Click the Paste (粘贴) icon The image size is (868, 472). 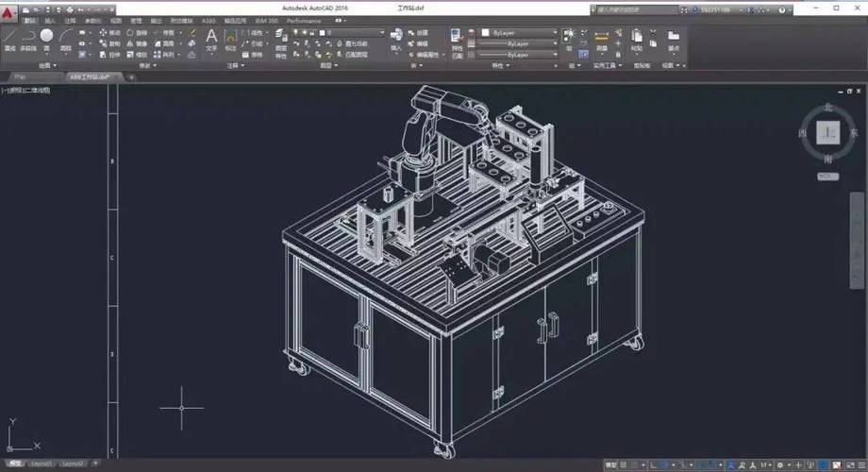tap(637, 40)
